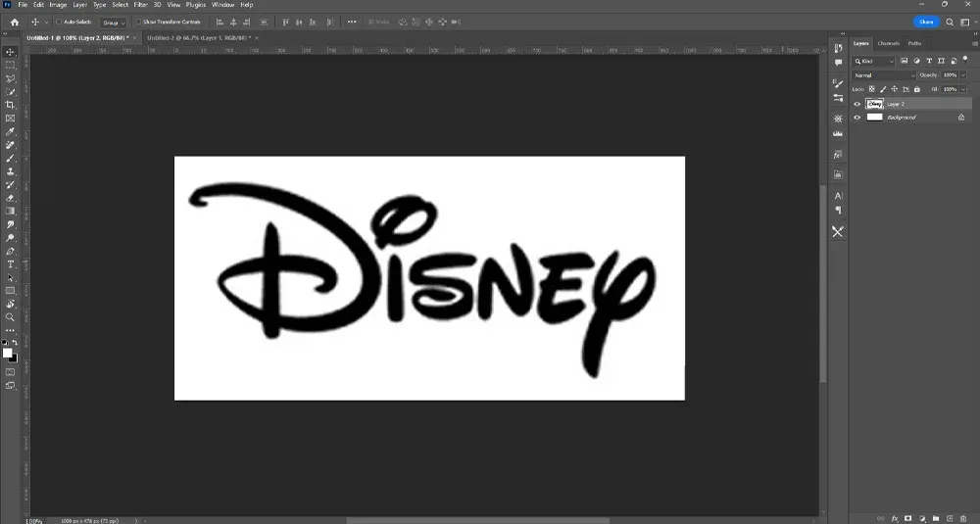Open the File menu

pos(23,4)
